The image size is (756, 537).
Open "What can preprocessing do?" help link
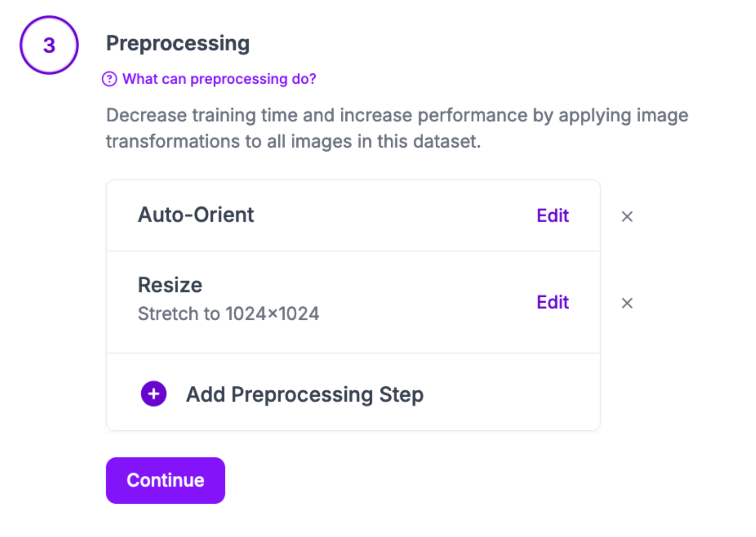pos(219,79)
